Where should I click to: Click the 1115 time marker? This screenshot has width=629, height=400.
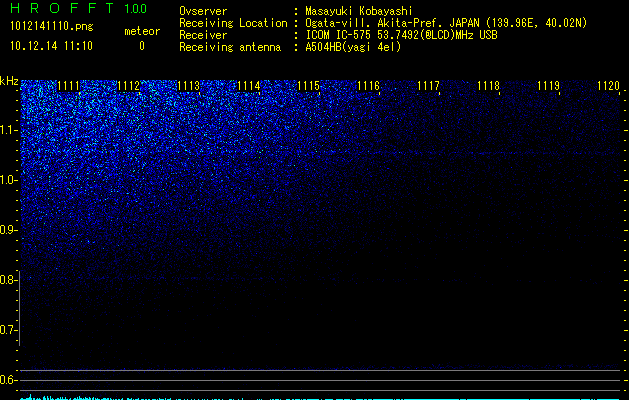[308, 86]
